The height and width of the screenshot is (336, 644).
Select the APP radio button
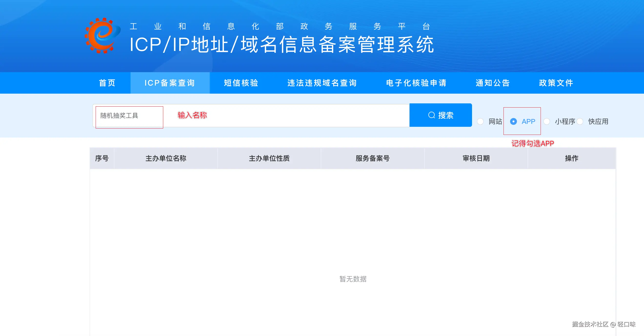pos(513,122)
